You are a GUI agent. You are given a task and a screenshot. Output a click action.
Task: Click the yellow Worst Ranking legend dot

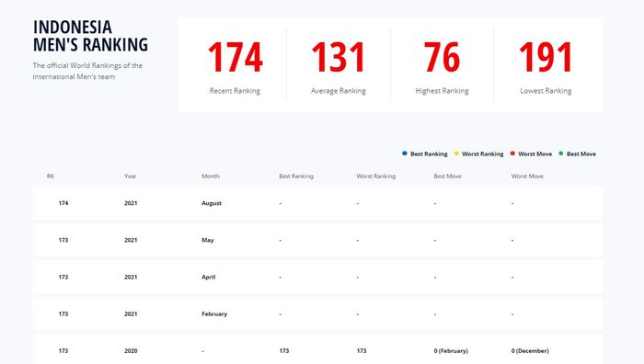[x=456, y=154]
